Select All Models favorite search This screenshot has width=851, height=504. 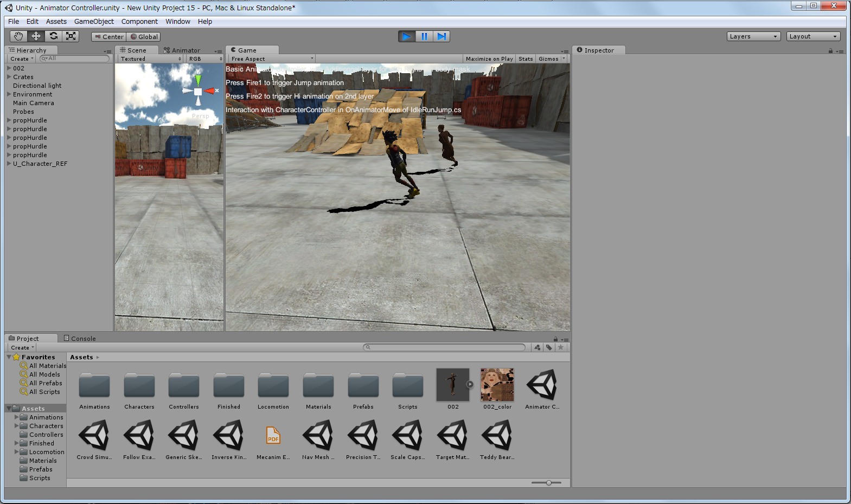click(40, 374)
